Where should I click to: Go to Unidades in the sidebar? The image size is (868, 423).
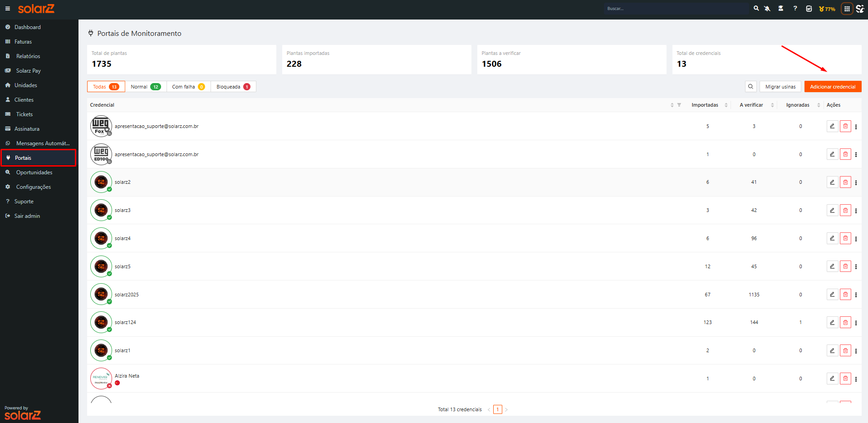(39, 85)
